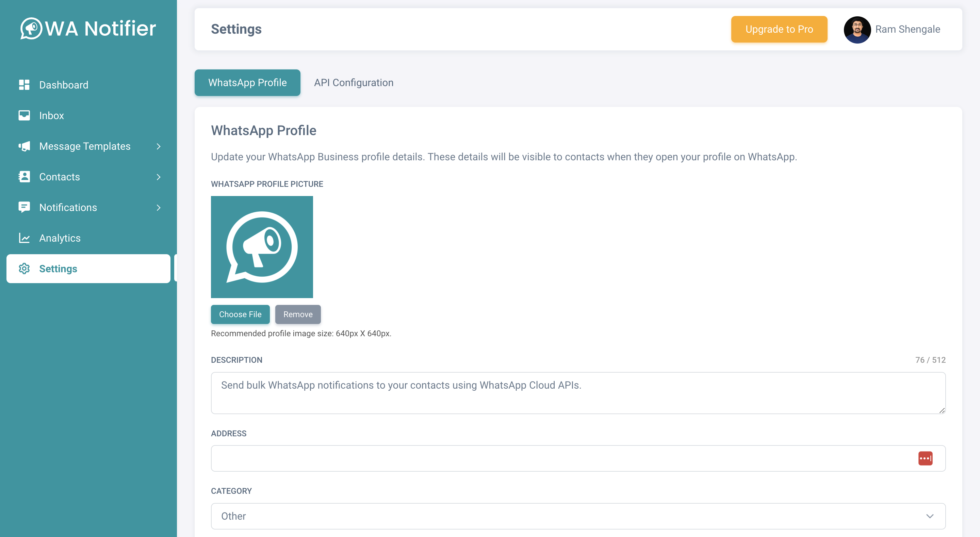The width and height of the screenshot is (980, 537).
Task: Click the Notifications chat bubble icon
Action: coord(24,207)
